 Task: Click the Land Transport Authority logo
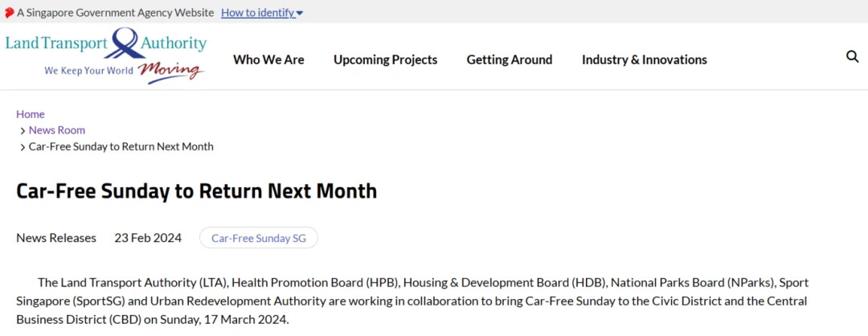coord(106,55)
